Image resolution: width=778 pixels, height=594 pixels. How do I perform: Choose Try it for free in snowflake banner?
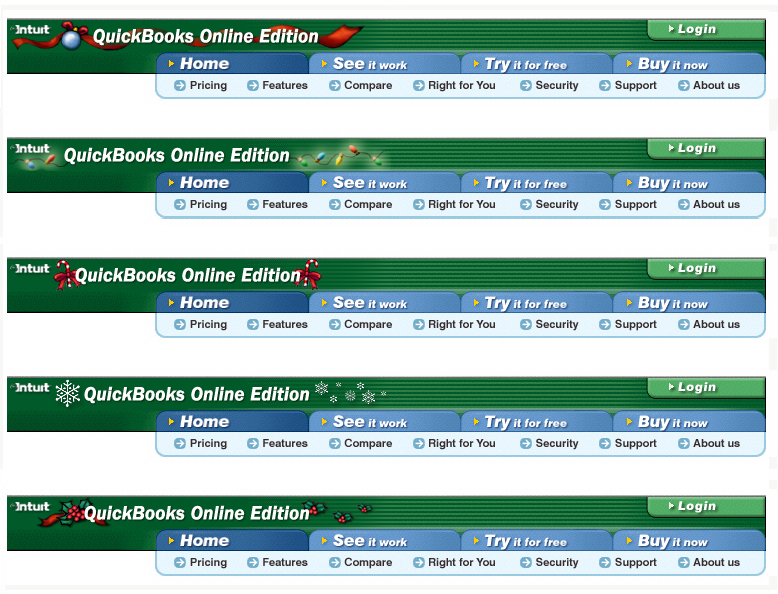tap(537, 422)
